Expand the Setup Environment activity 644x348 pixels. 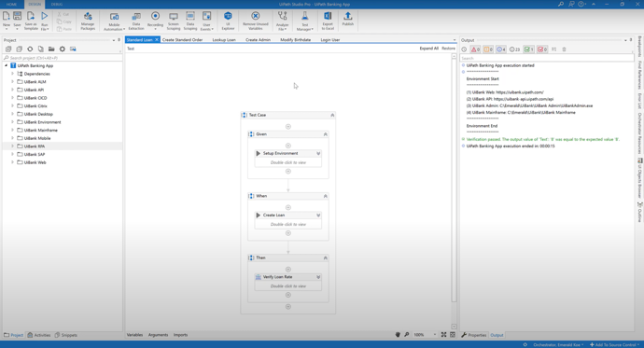pyautogui.click(x=318, y=154)
